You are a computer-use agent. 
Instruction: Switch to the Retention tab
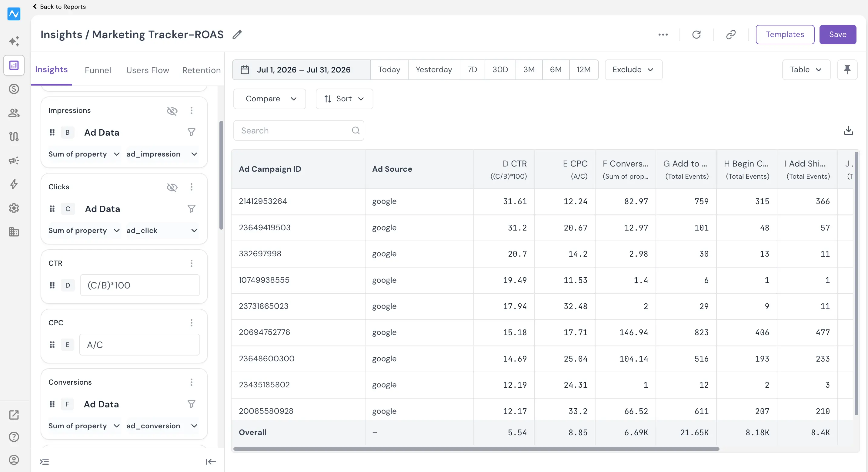coord(202,70)
